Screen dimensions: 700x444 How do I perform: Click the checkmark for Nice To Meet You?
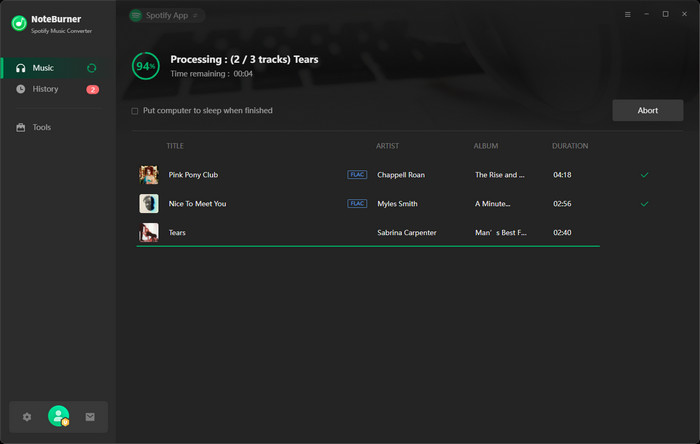pos(644,204)
